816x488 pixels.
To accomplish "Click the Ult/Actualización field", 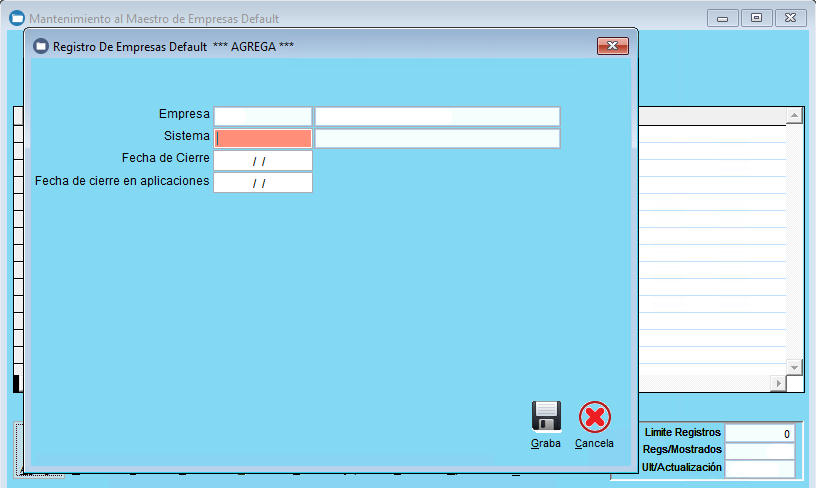I will click(760, 467).
